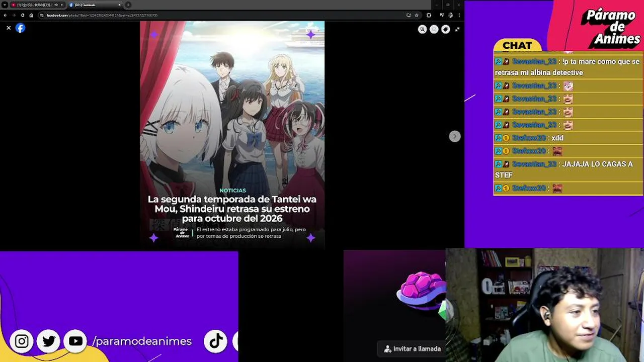
Task: Open the browser extensions icon
Action: pyautogui.click(x=429, y=15)
